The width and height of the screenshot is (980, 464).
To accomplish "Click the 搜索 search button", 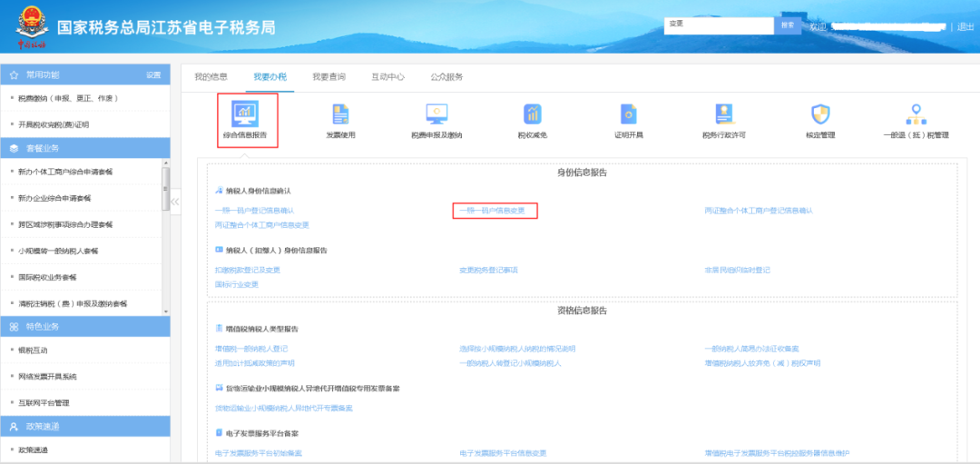I will 789,25.
